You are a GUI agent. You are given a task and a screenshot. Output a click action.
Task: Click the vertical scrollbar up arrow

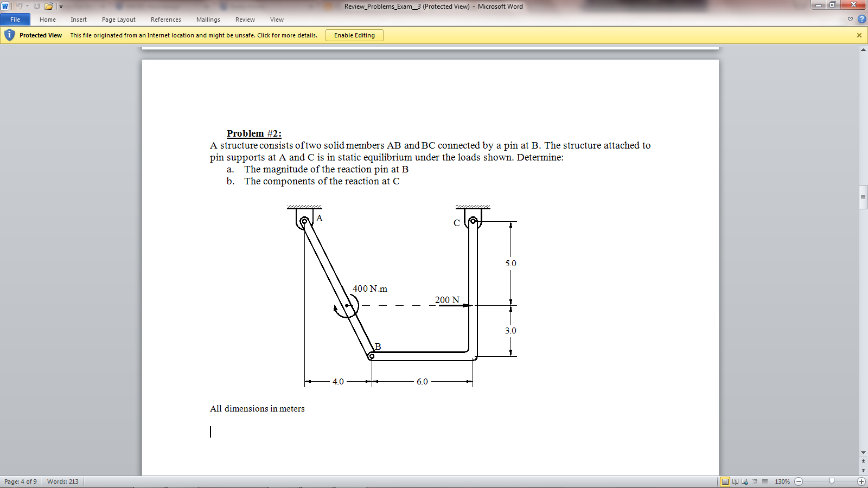(863, 50)
